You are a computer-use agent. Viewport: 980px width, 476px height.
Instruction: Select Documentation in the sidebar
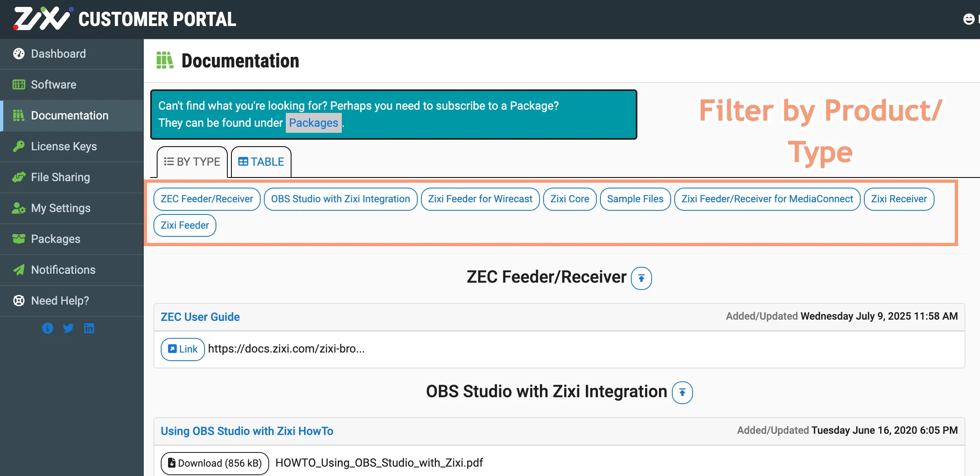tap(72, 116)
